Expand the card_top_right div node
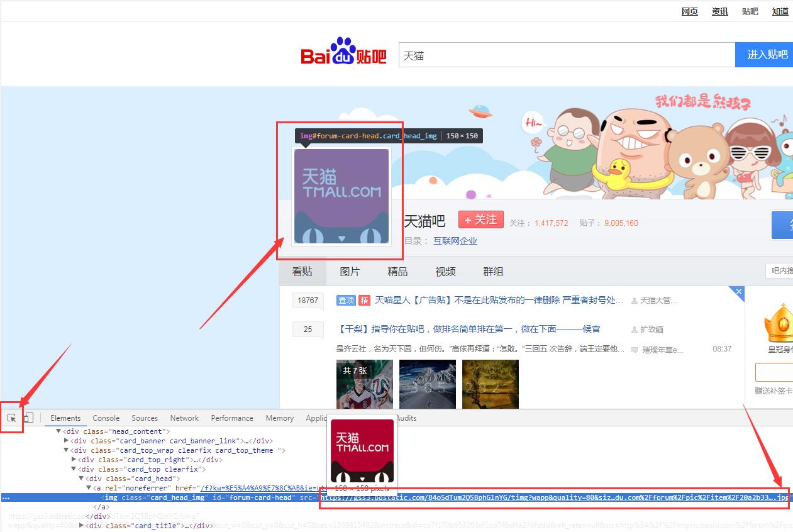793x532 pixels. 74,460
